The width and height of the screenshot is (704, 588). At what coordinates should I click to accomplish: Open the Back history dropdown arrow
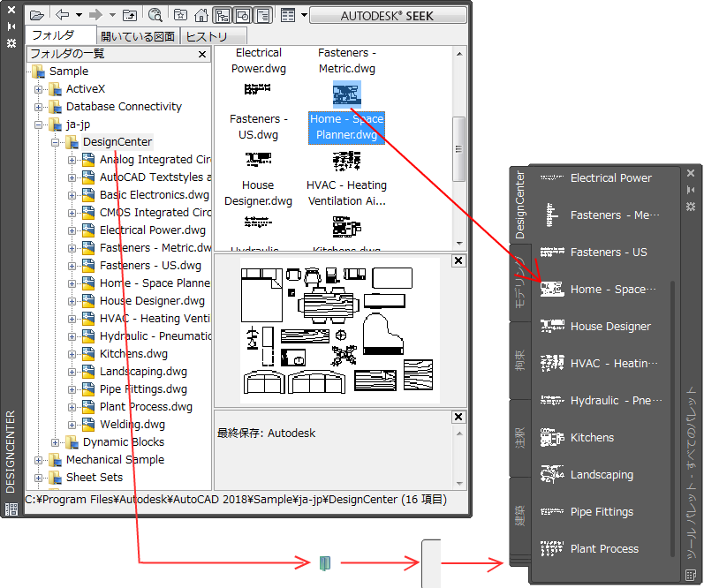pos(79,15)
